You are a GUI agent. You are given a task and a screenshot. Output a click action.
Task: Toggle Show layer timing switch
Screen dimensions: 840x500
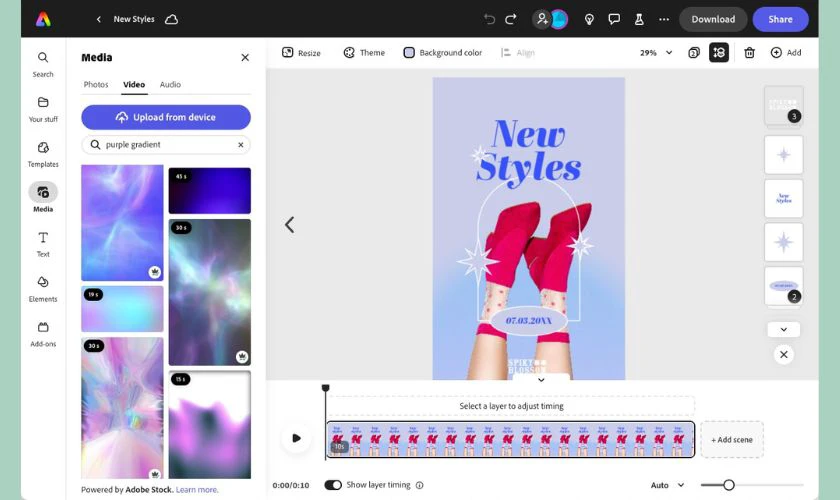click(x=333, y=485)
